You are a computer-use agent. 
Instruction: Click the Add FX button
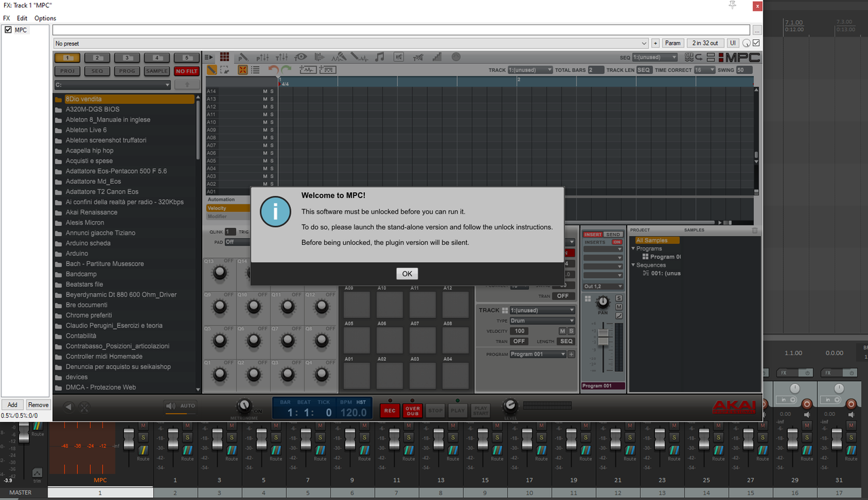tap(12, 405)
